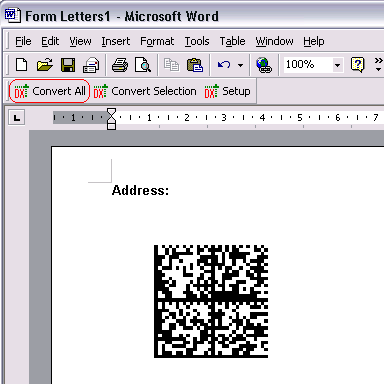
Task: Expand more toolbar buttons with the chevron
Action: coord(378,64)
